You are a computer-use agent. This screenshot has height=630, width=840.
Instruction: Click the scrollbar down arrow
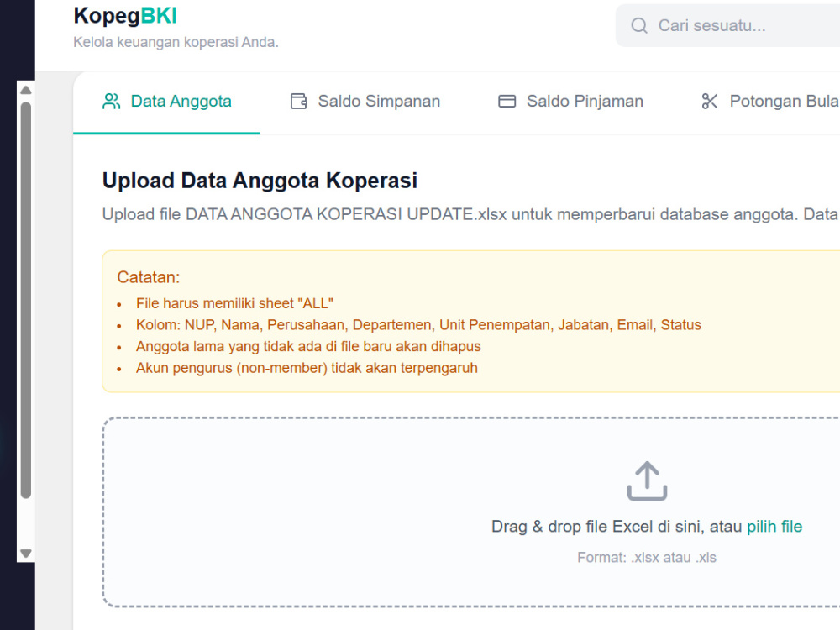[x=26, y=553]
